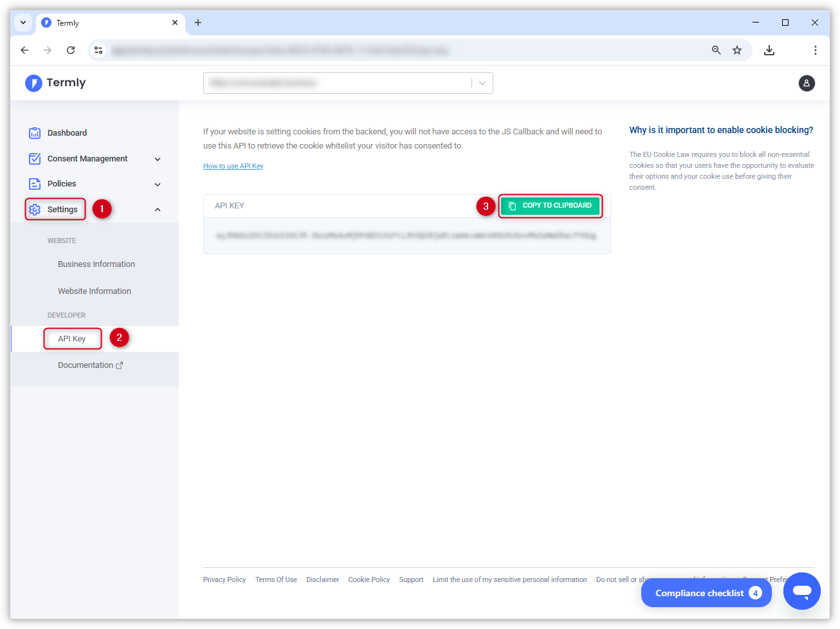Image resolution: width=840 pixels, height=629 pixels.
Task: Open the How to use API Key link
Action: [233, 166]
